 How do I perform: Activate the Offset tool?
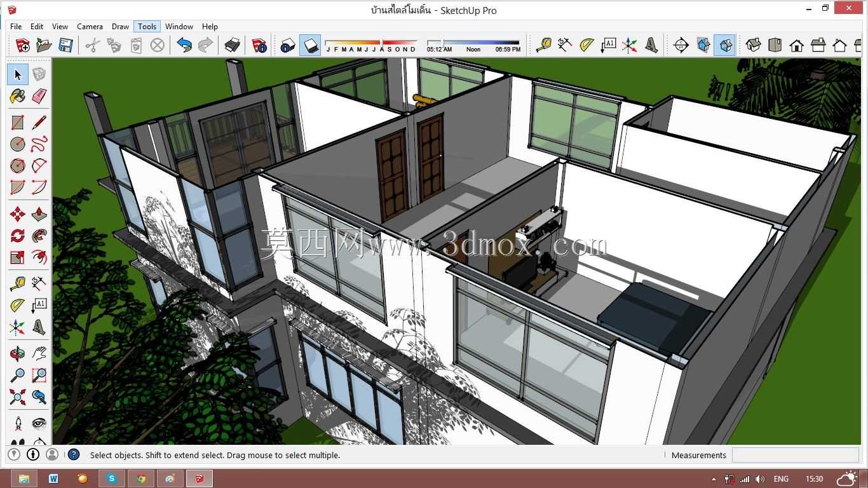point(39,257)
